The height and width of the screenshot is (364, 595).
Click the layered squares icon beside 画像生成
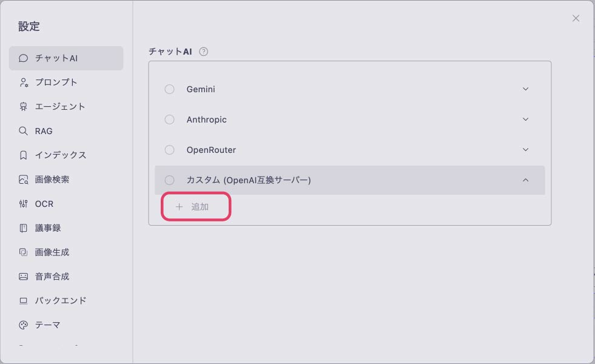pyautogui.click(x=23, y=252)
